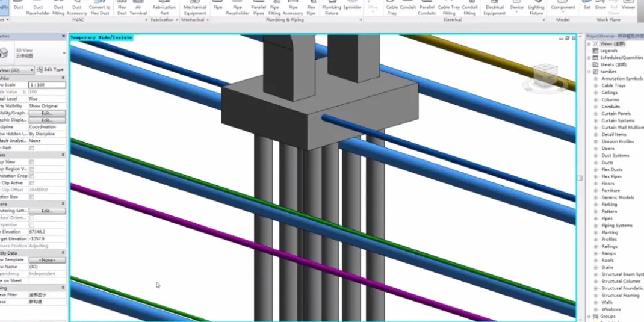
Task: Select the Flex Pipe tool
Action: [311, 7]
